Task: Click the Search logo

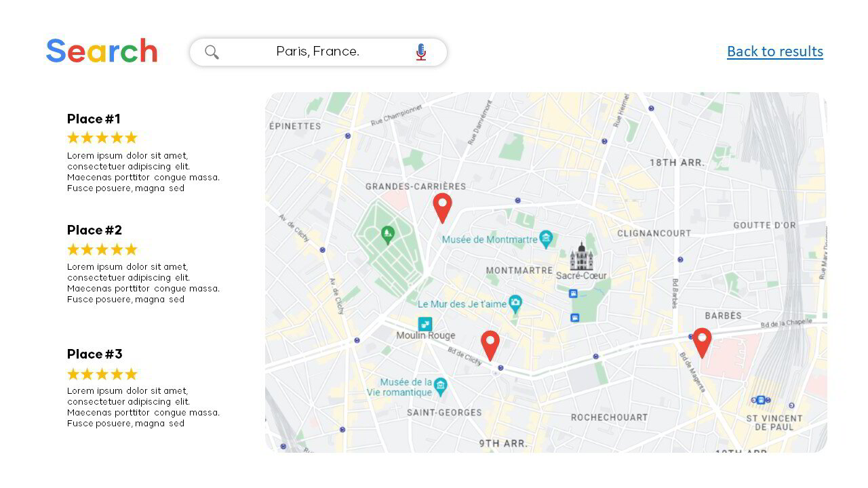Action: pos(102,52)
